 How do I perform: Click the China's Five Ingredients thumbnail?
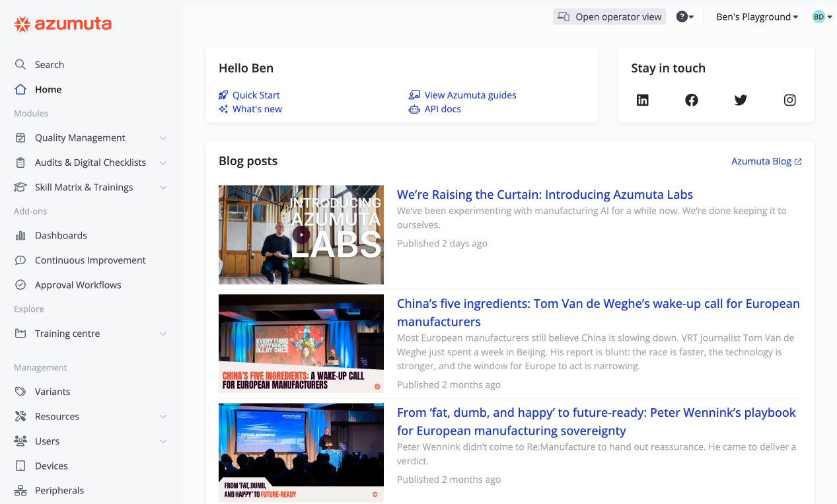point(301,343)
